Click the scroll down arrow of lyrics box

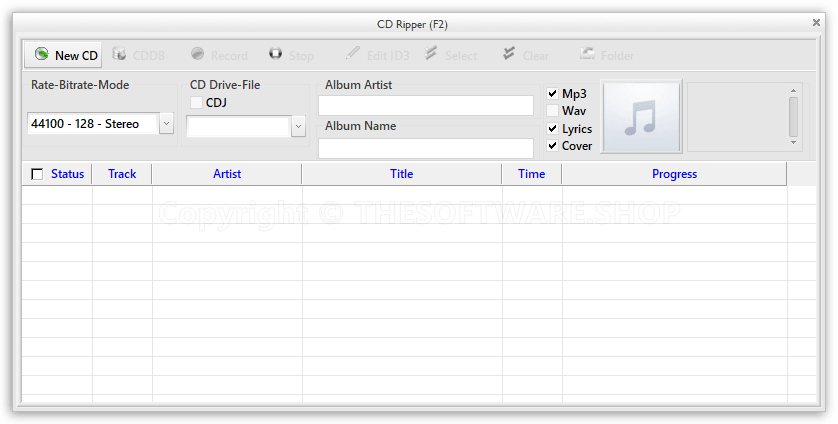(793, 142)
